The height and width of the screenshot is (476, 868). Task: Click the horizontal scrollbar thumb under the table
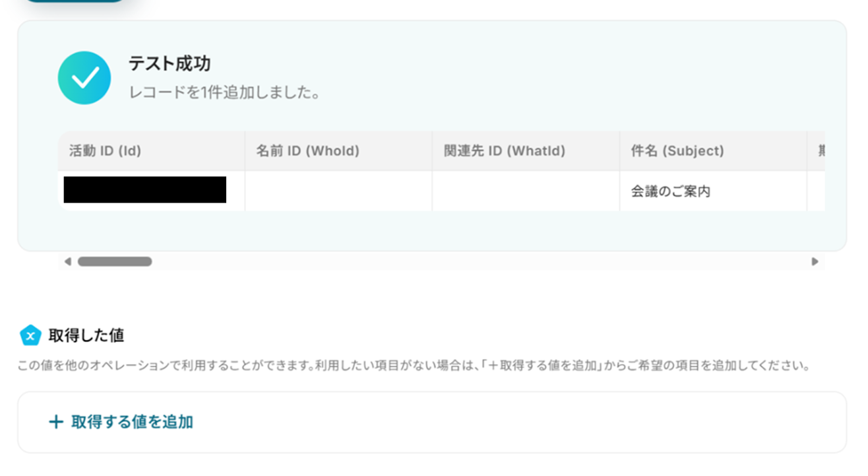pos(114,262)
